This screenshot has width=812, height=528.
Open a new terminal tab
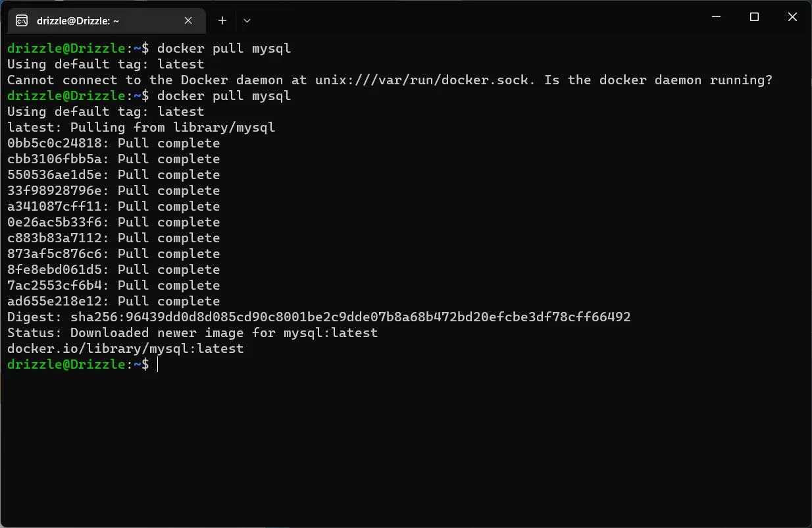222,20
